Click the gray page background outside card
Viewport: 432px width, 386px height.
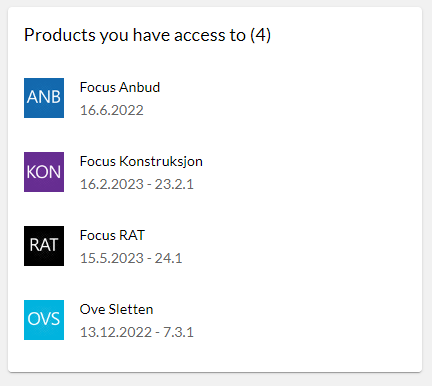[216, 380]
